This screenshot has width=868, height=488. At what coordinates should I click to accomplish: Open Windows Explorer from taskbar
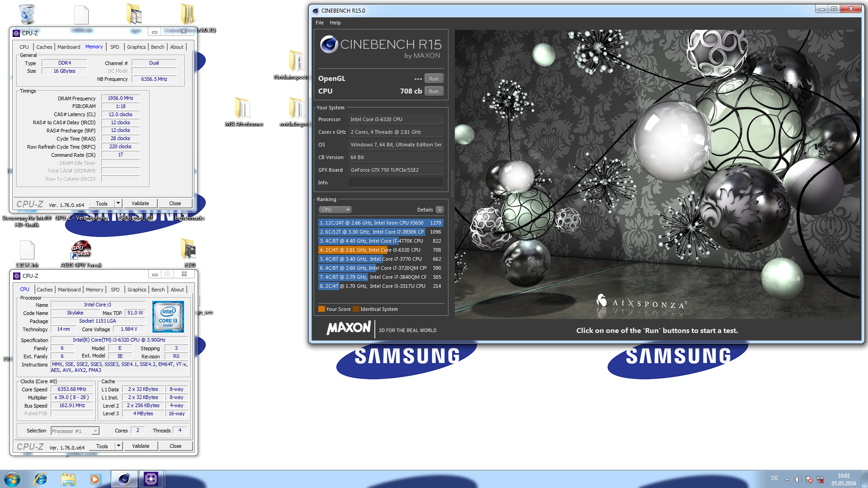click(x=68, y=479)
